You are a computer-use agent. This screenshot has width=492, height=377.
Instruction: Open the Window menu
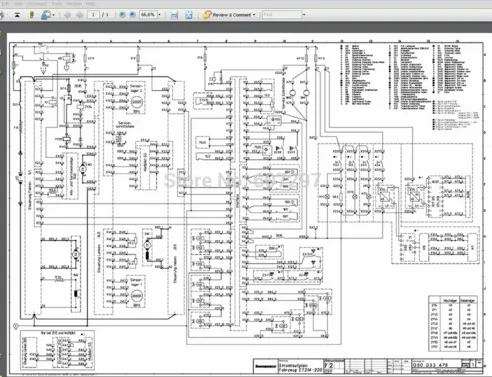point(74,4)
